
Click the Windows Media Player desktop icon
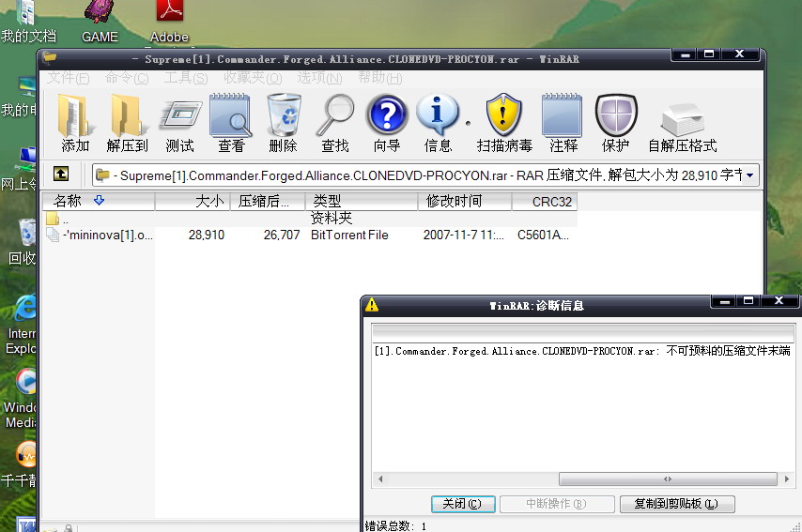point(22,399)
